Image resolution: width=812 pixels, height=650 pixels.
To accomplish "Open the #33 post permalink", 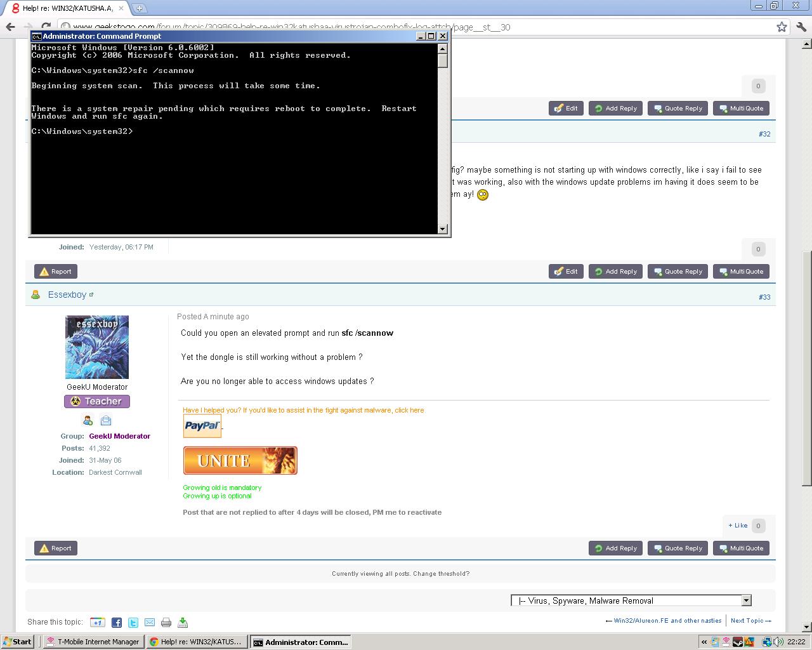I will [764, 297].
